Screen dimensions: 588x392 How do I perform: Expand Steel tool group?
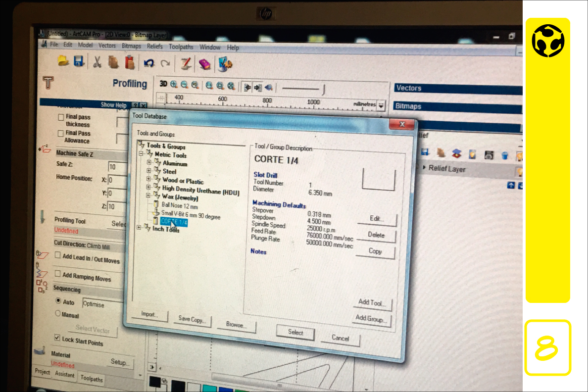149,170
